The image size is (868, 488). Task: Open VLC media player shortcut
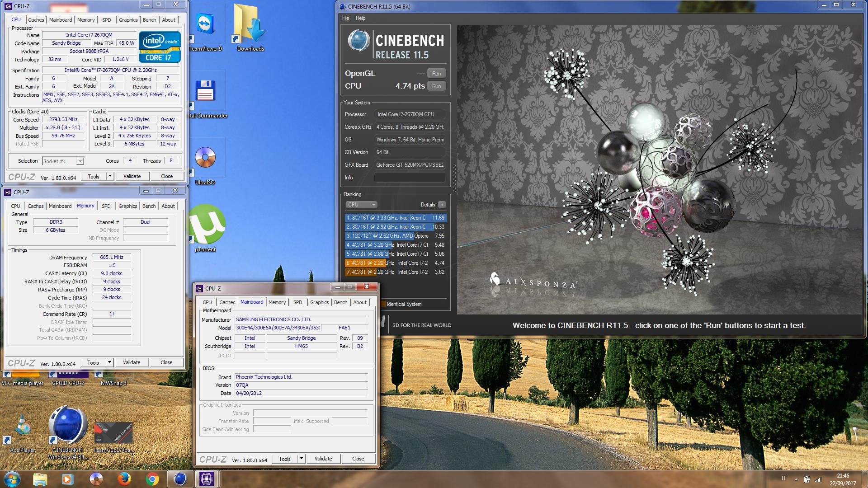(23, 379)
